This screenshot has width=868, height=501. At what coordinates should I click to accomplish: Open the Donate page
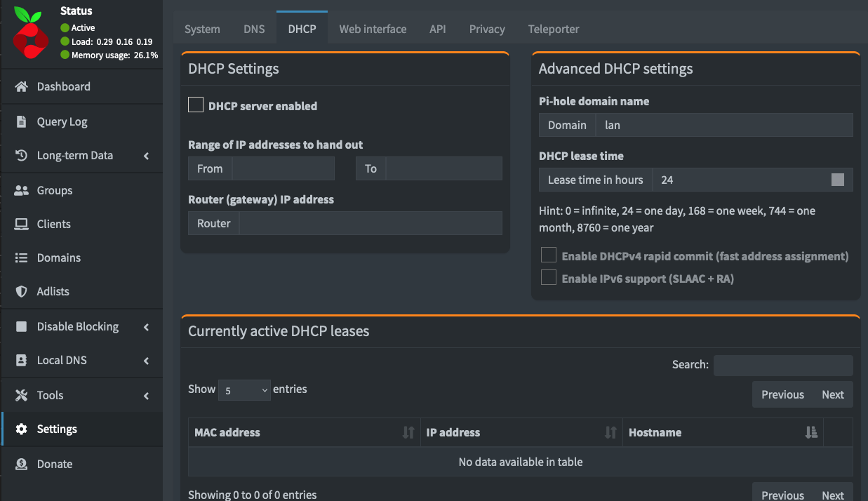[53, 464]
